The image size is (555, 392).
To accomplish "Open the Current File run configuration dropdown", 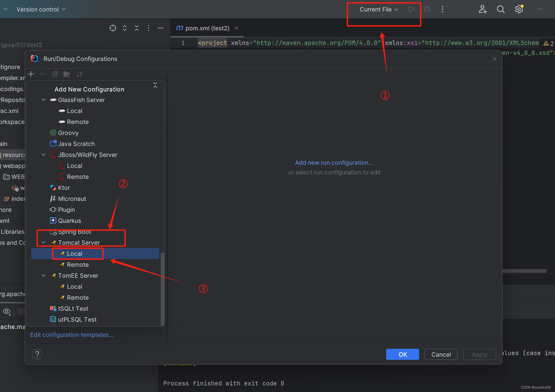I will [x=379, y=9].
